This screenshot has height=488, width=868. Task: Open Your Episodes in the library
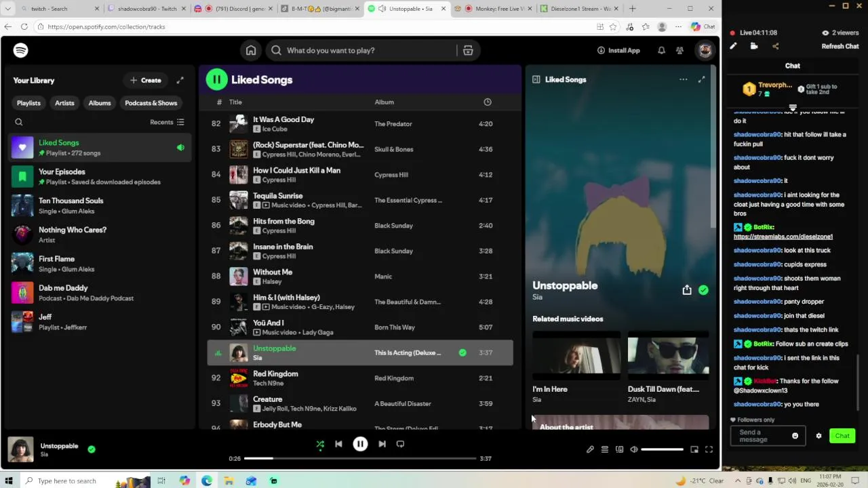100,176
